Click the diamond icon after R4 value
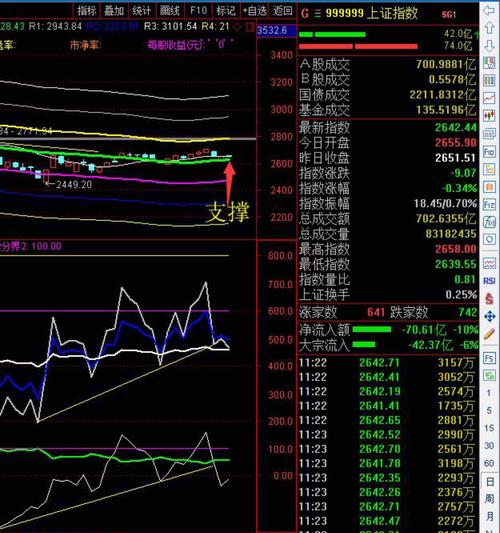Image resolution: width=500 pixels, height=533 pixels. (238, 27)
